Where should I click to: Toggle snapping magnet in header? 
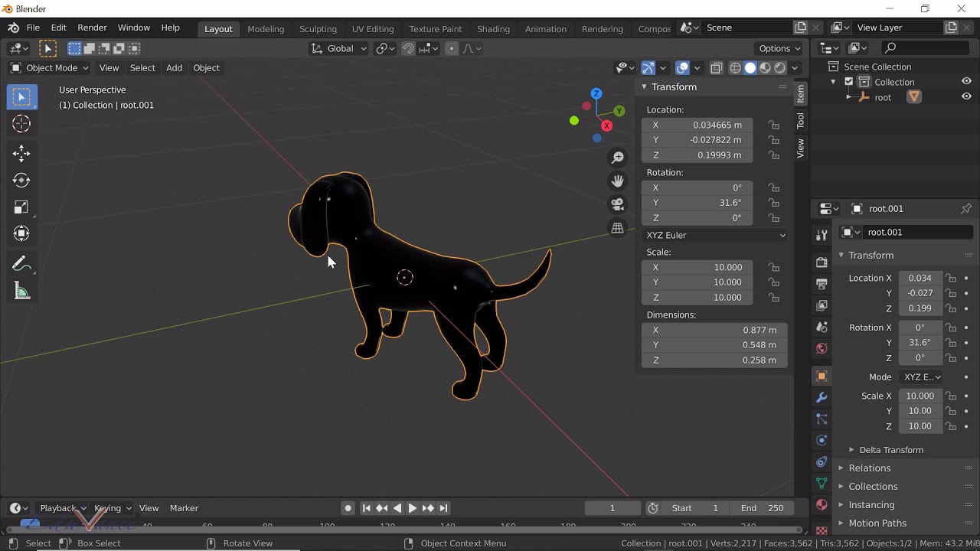coord(408,48)
